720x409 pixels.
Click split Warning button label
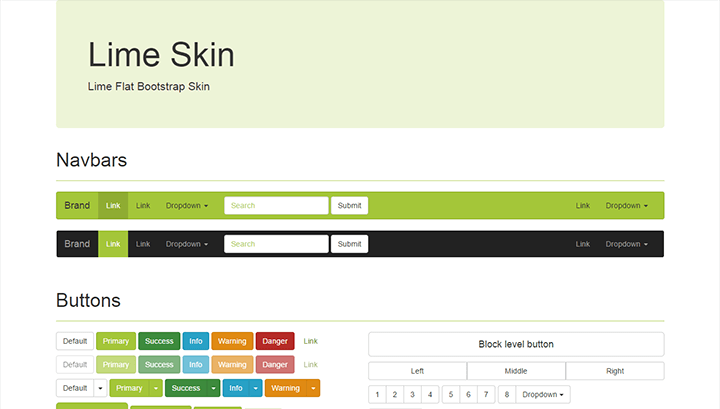285,388
